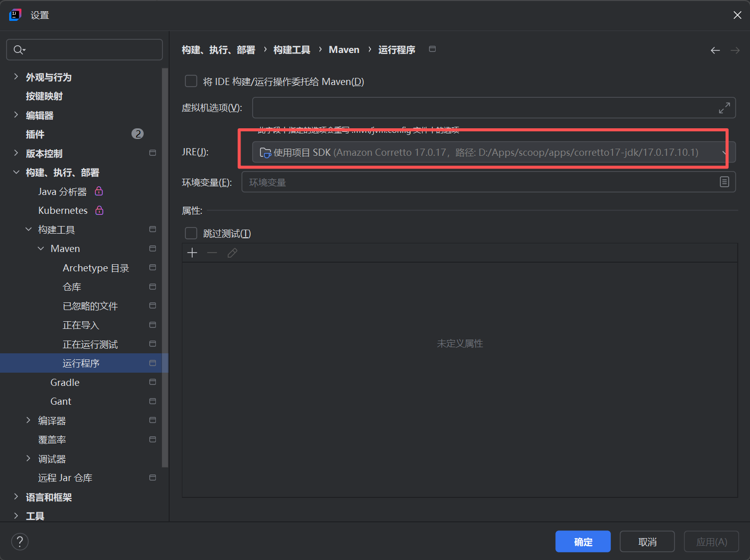This screenshot has height=560, width=750.
Task: Open Kubernetes settings item
Action: [x=63, y=210]
